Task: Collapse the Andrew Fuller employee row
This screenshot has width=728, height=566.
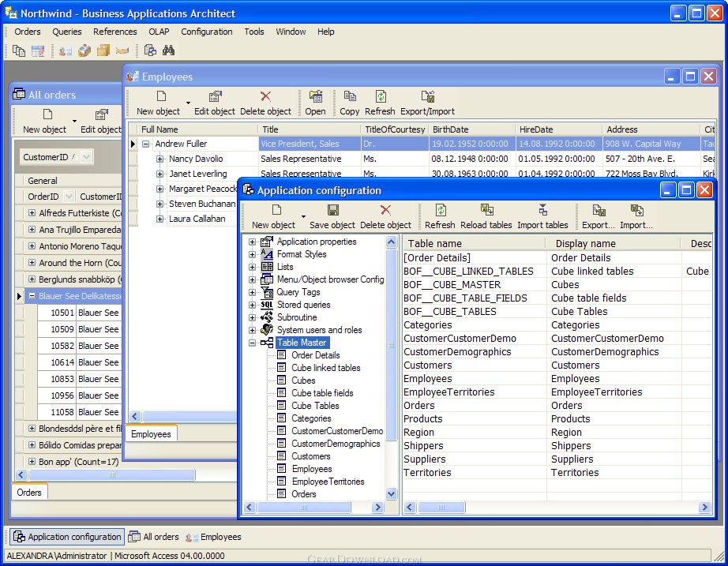Action: pos(146,144)
